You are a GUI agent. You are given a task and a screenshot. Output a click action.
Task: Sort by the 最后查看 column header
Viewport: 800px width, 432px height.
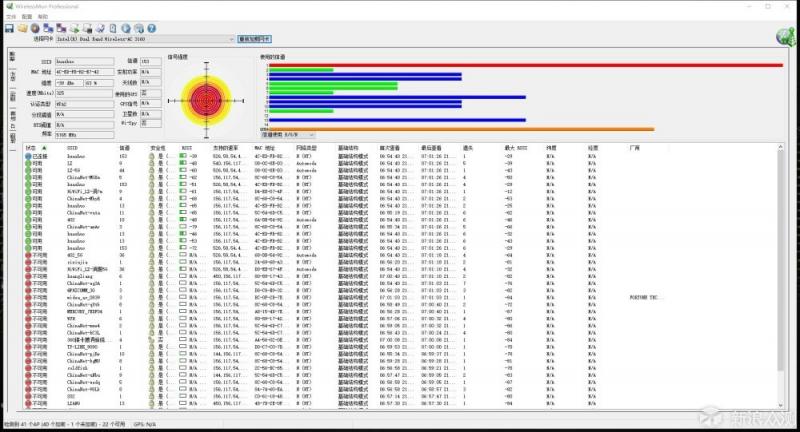[x=431, y=148]
